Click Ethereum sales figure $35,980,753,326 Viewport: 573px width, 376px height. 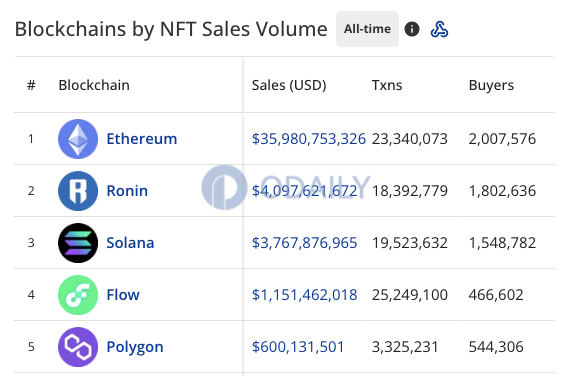(x=309, y=139)
